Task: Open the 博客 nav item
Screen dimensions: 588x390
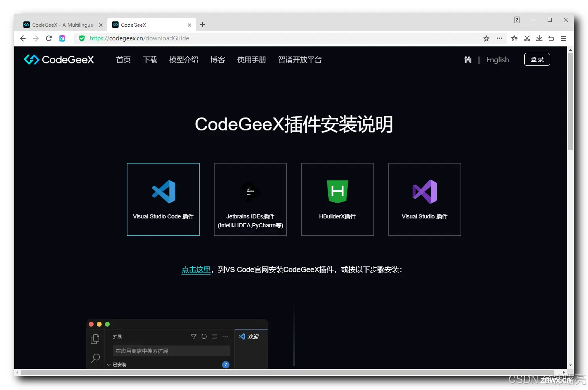Action: point(218,60)
